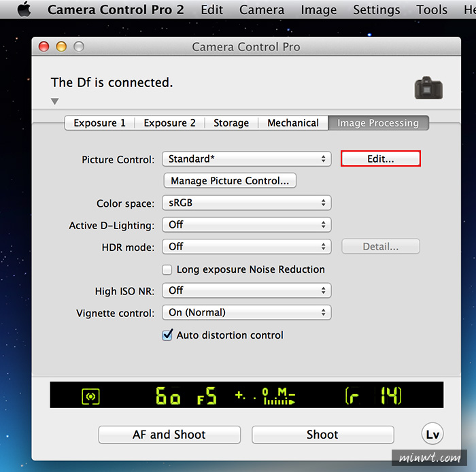
Task: Open Picture Control dropdown showing Standard*
Action: tap(246, 159)
